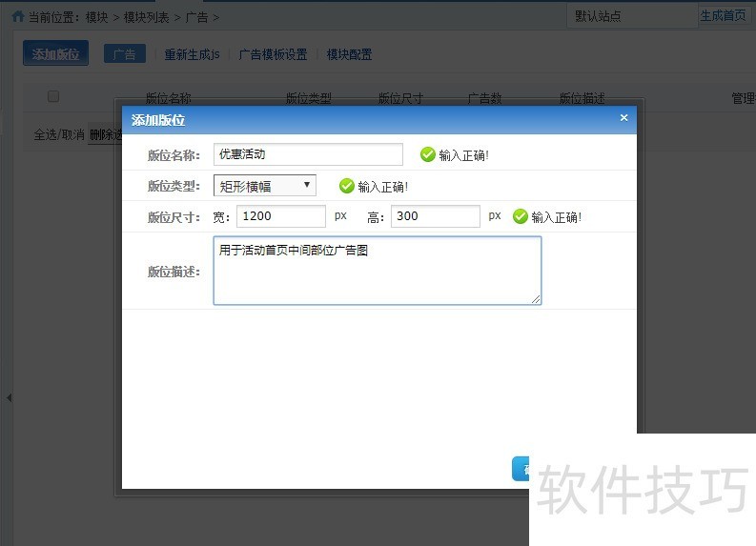Click the home icon in the breadcrumb

tap(18, 17)
